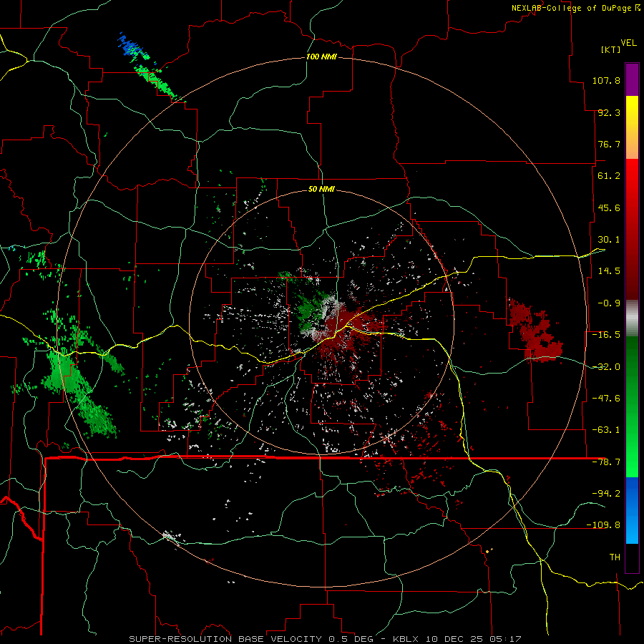Click the green segment of velocity color bar
Viewport: 644px width, 644px height.
tap(632, 406)
